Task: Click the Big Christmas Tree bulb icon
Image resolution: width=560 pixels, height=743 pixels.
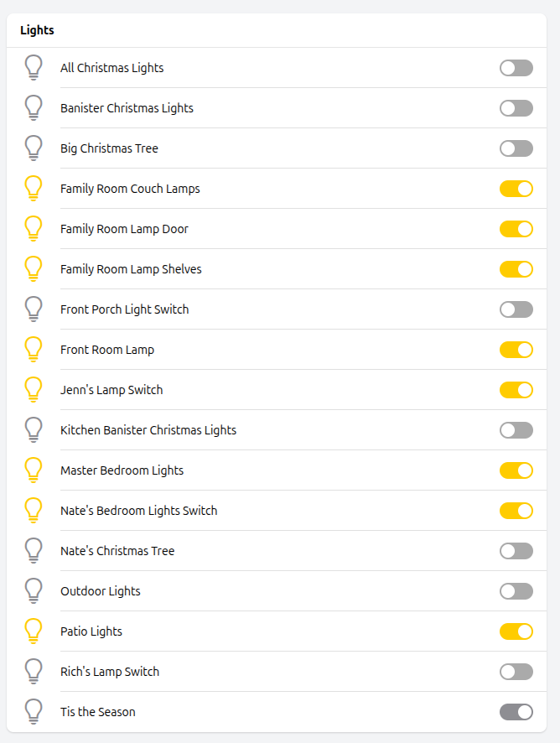Action: pos(34,148)
